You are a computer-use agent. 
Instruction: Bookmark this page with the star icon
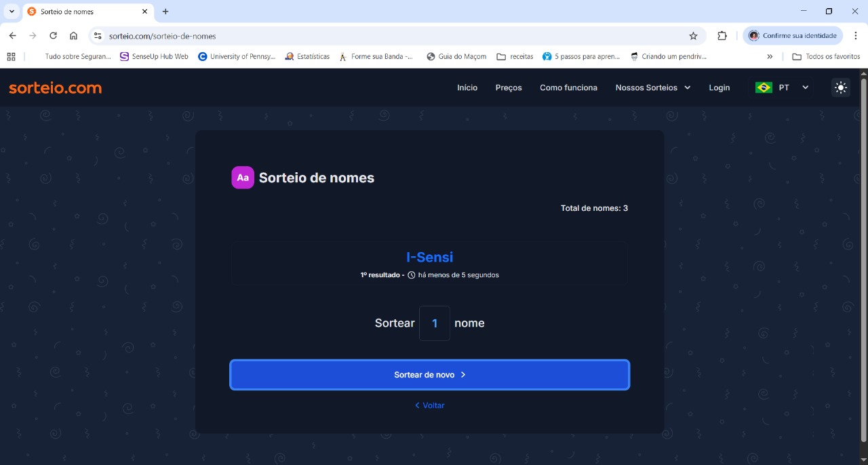(693, 36)
